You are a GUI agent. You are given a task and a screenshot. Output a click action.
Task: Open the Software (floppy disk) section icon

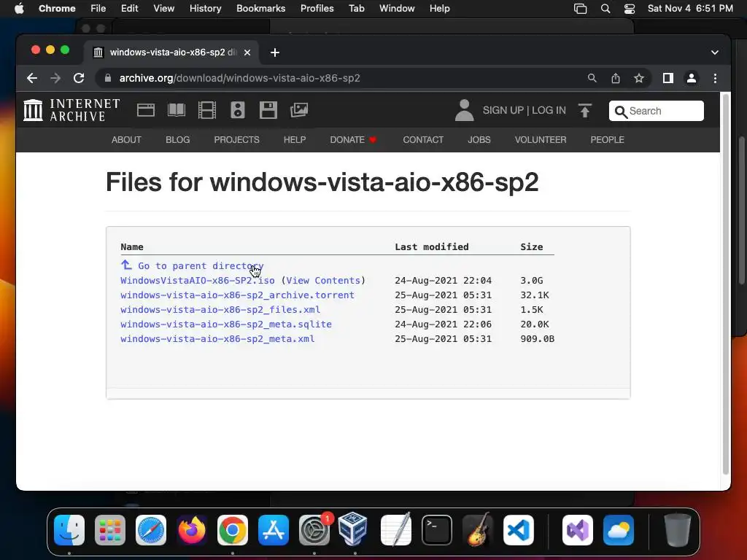[x=268, y=110]
